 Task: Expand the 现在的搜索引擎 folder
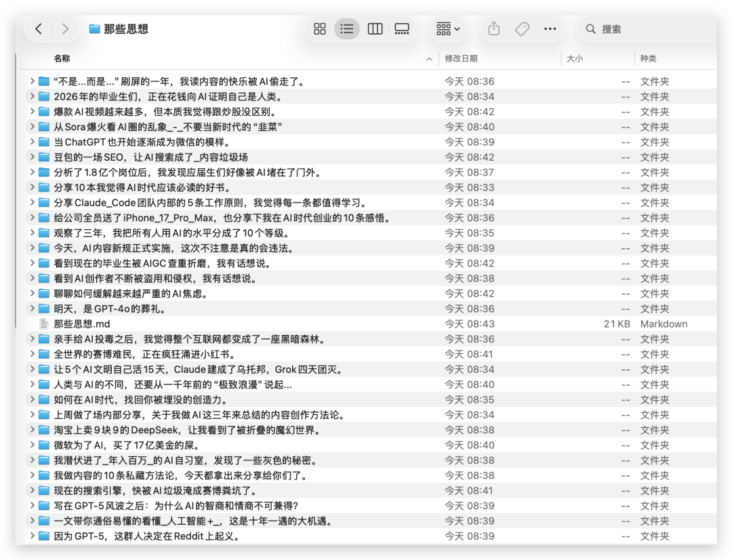pos(33,490)
